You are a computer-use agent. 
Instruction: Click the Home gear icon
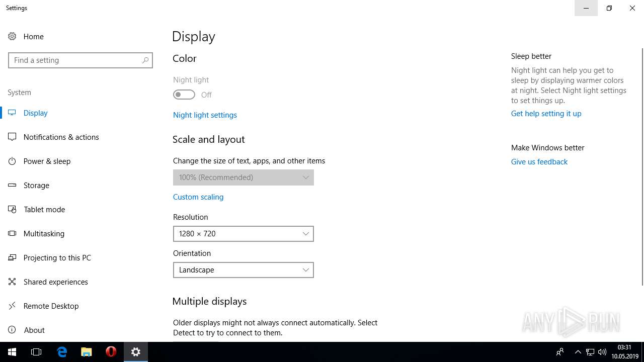point(12,36)
